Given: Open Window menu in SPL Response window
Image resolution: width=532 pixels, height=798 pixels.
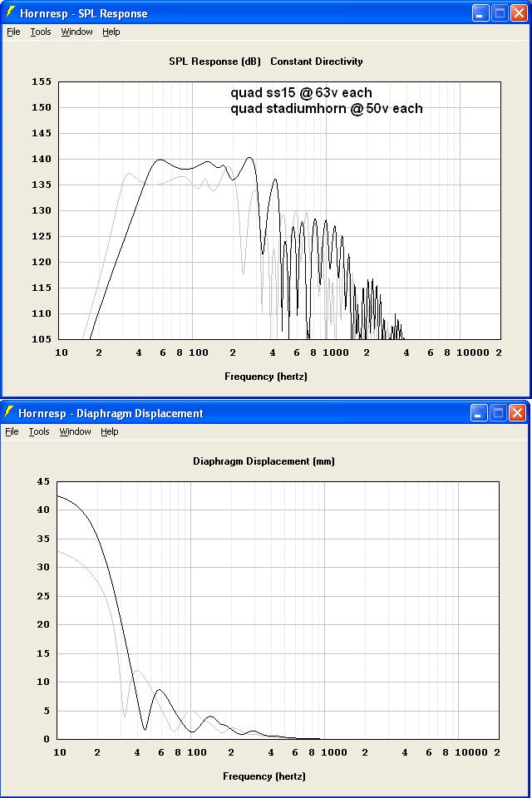Looking at the screenshot, I should 76,32.
